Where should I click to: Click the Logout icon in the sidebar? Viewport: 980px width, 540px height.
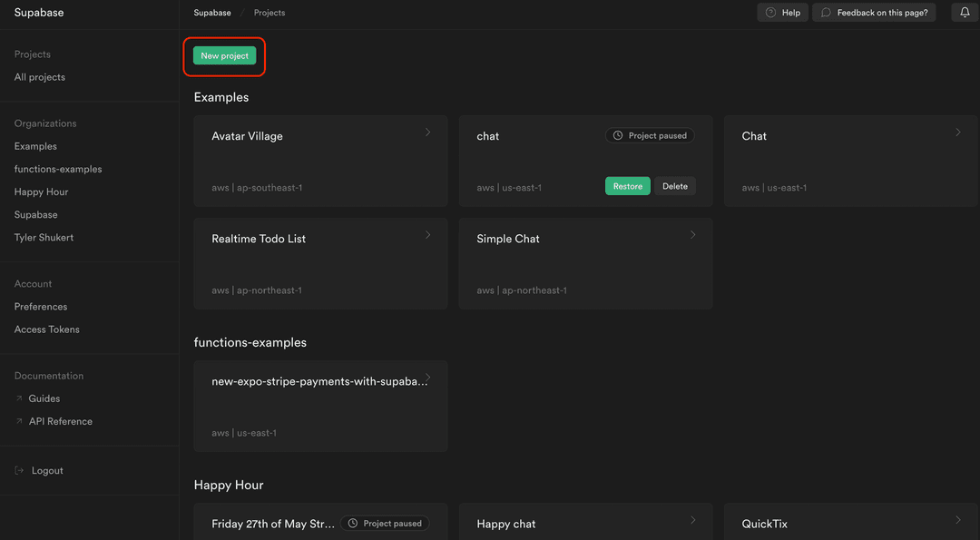pos(18,470)
